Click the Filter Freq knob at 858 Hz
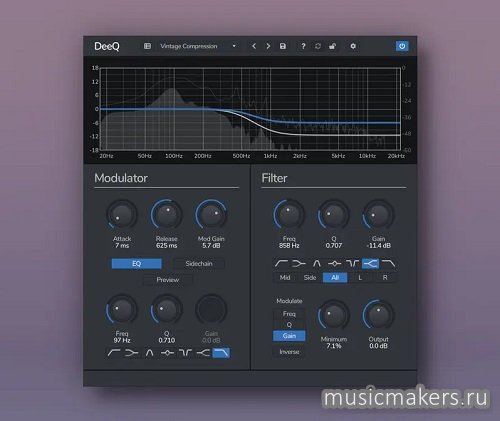Viewport: 500px width, 421px height. [x=289, y=215]
